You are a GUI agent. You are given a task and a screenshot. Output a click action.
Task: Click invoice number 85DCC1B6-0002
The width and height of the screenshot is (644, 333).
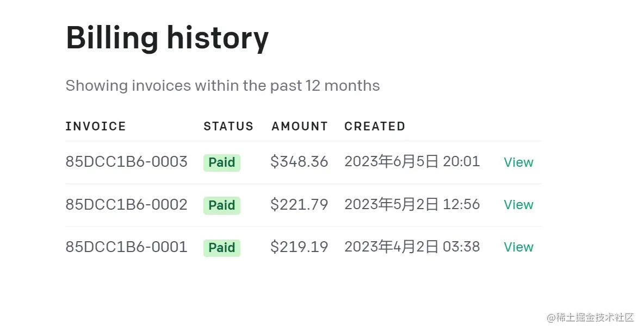click(x=126, y=205)
